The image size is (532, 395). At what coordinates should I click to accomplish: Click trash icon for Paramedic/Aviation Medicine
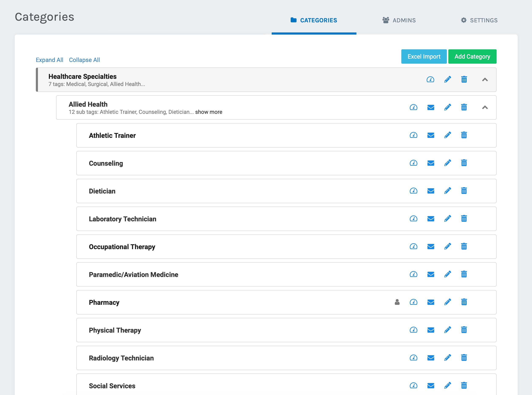click(464, 274)
